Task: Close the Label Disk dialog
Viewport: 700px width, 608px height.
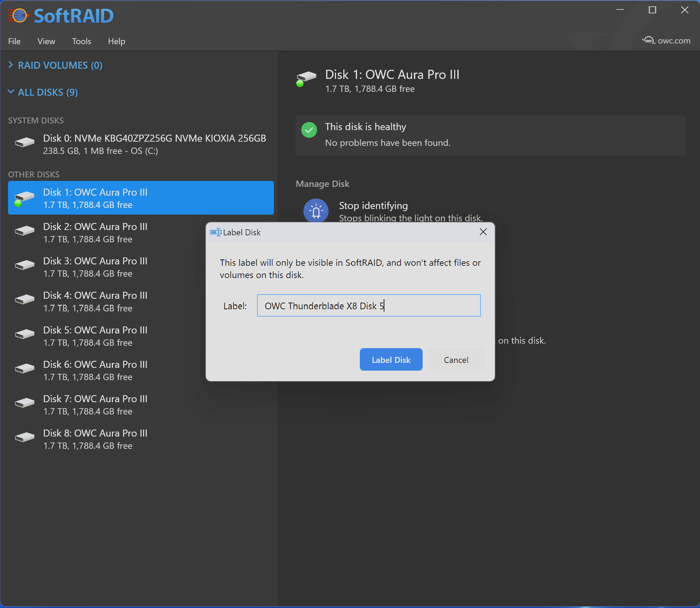Action: coord(483,232)
